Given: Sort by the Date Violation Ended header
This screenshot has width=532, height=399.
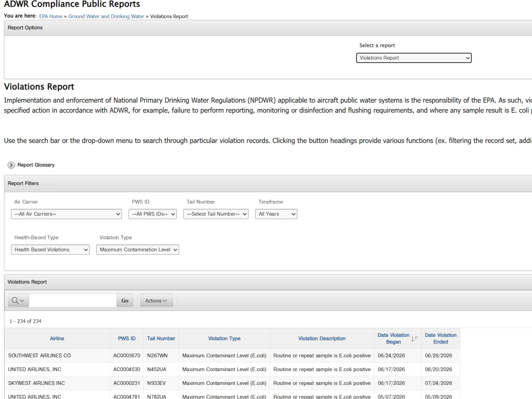Looking at the screenshot, I should [x=440, y=339].
